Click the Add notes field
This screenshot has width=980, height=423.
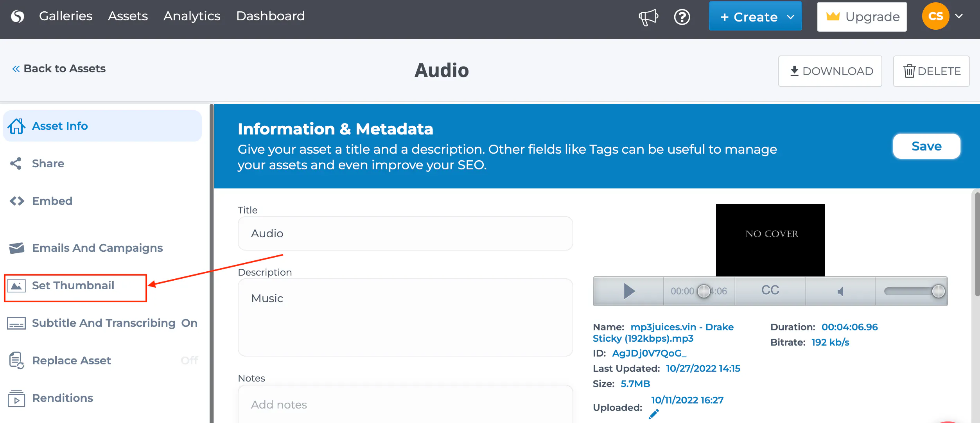pos(405,405)
